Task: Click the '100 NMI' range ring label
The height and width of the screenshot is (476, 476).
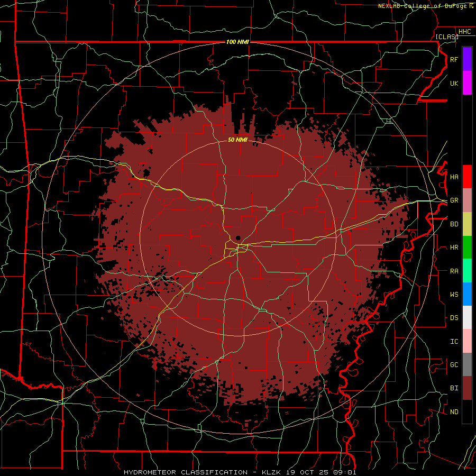Action: (x=237, y=42)
